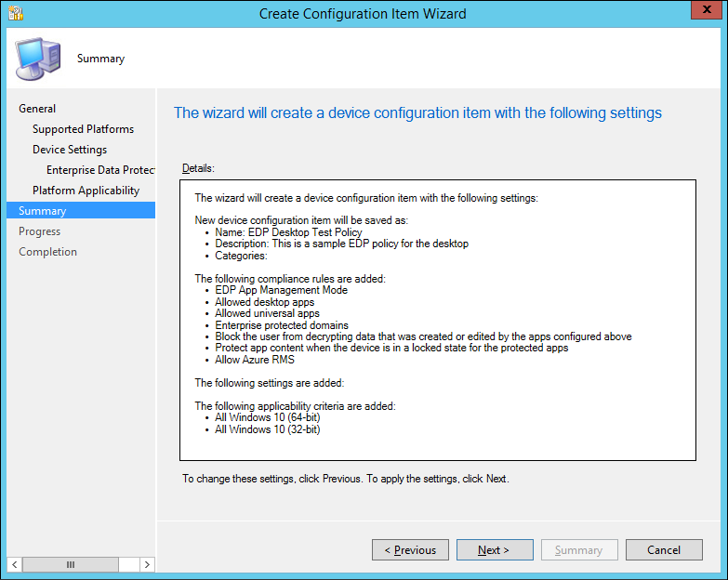Click the Progress step in sidebar

coord(39,231)
